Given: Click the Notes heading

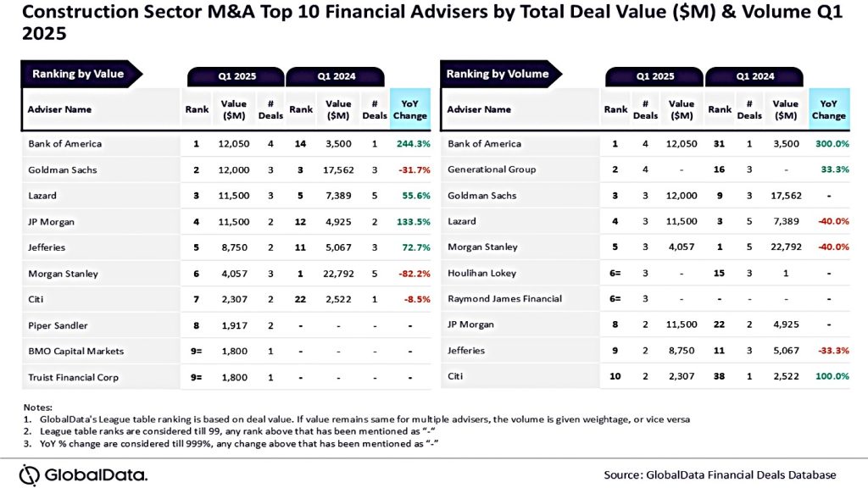Looking at the screenshot, I should 37,408.
